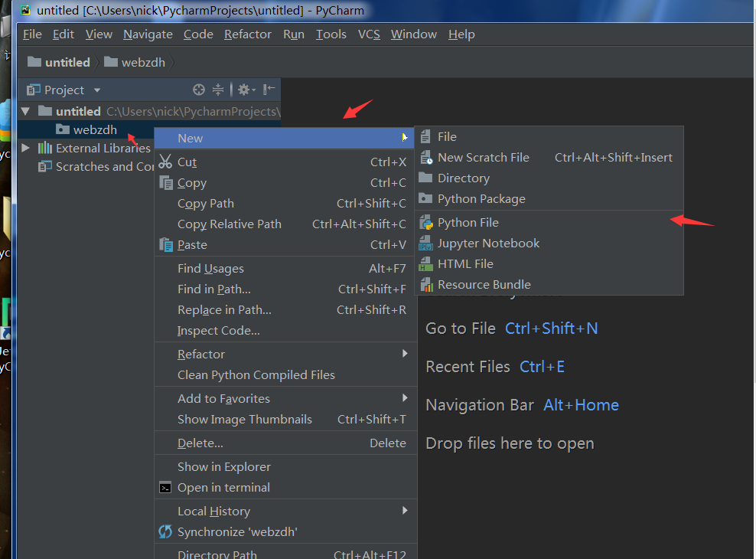This screenshot has height=559, width=756.
Task: Click the Jupyter Notebook icon
Action: click(425, 243)
